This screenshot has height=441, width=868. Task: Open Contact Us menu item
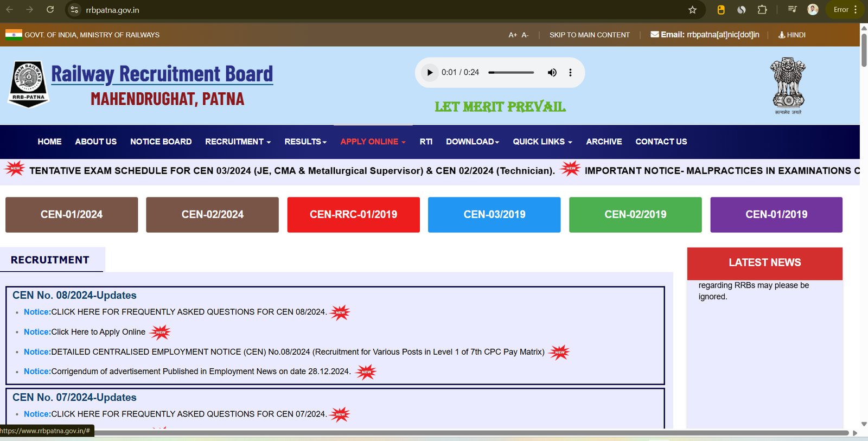pos(661,142)
